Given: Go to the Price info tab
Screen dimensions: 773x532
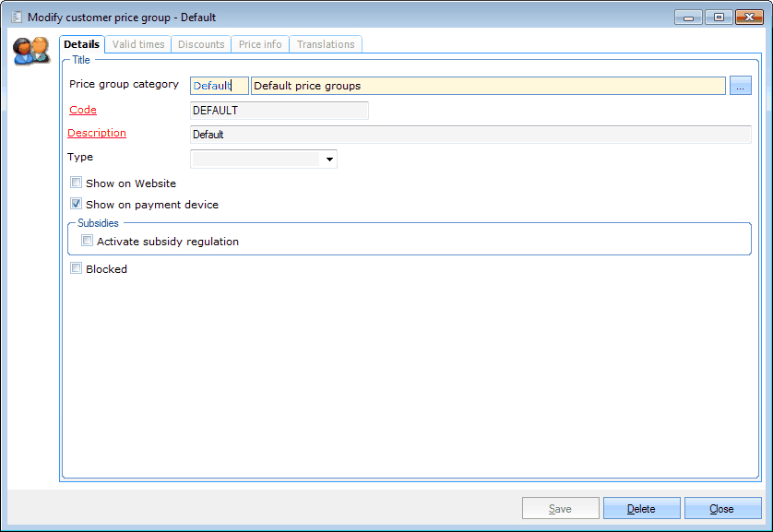Looking at the screenshot, I should [x=260, y=44].
